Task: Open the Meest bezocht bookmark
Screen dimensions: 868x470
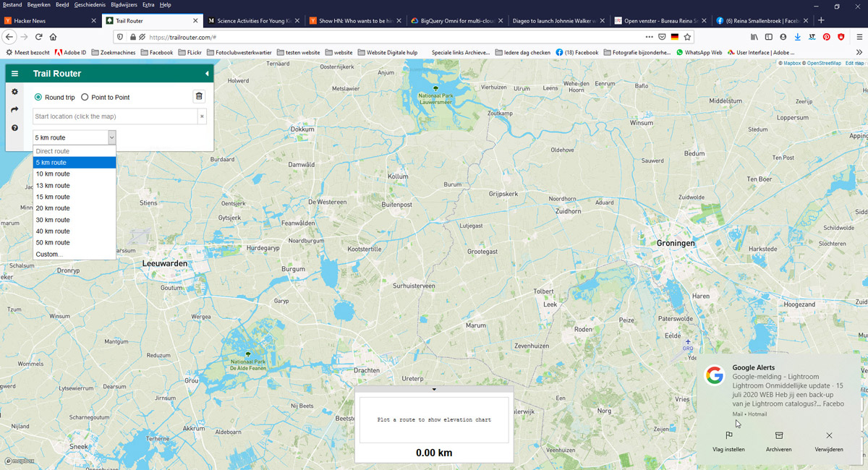Action: [28, 53]
